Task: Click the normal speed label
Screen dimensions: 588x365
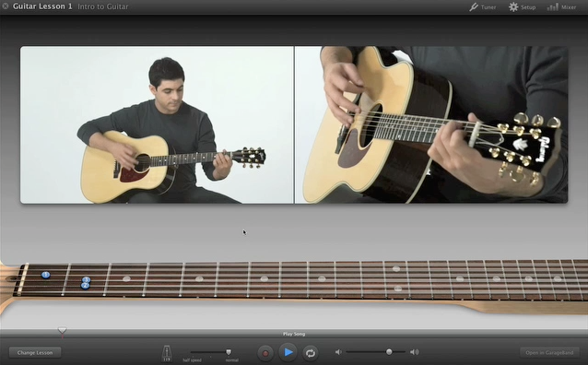Action: [231, 360]
